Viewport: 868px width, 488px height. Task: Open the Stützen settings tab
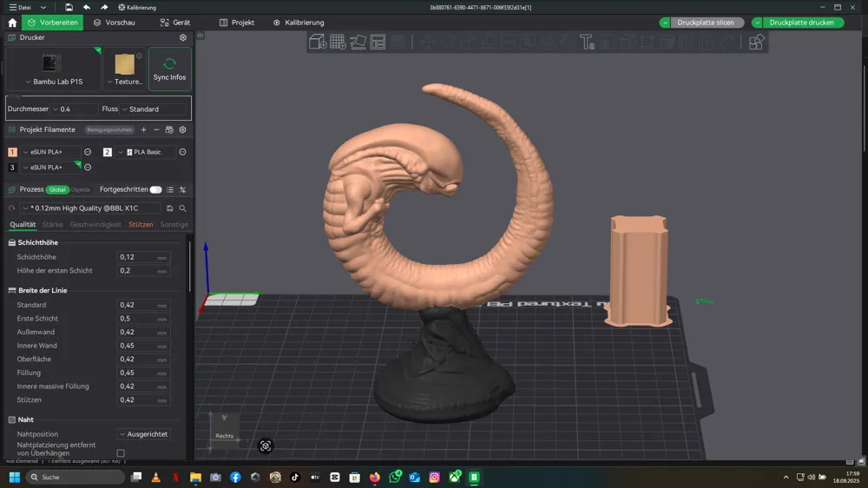[141, 224]
